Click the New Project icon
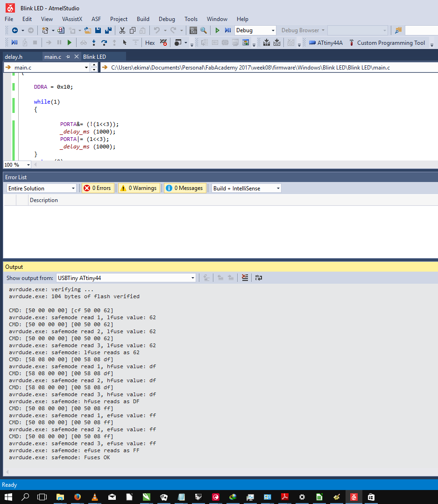438x504 pixels. pos(45,30)
